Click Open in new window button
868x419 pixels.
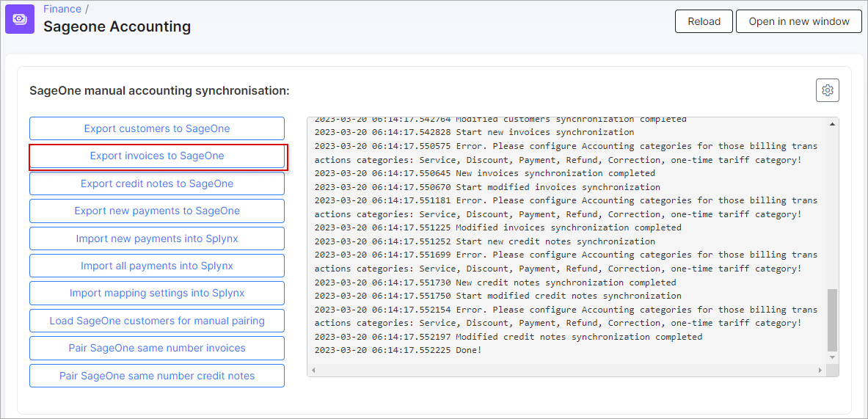799,21
